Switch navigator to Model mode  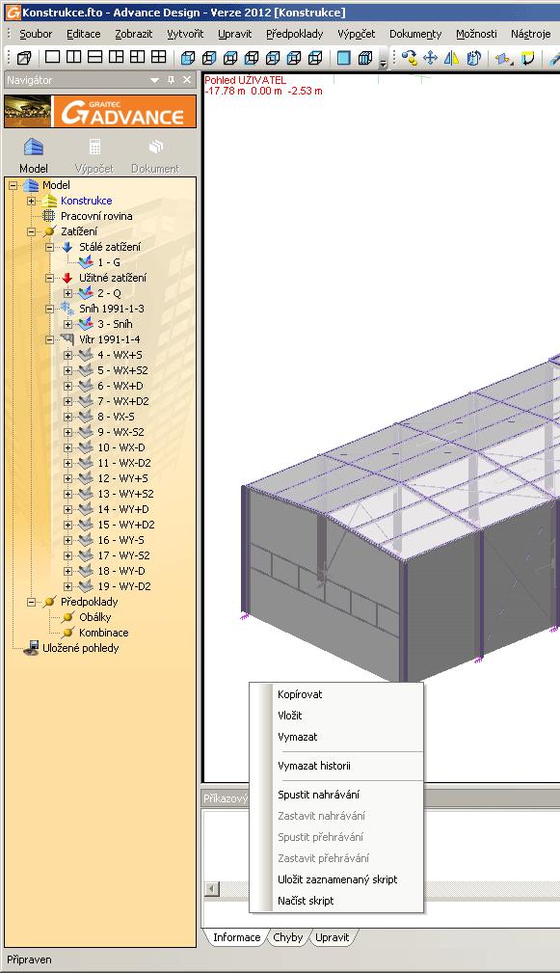(x=34, y=156)
